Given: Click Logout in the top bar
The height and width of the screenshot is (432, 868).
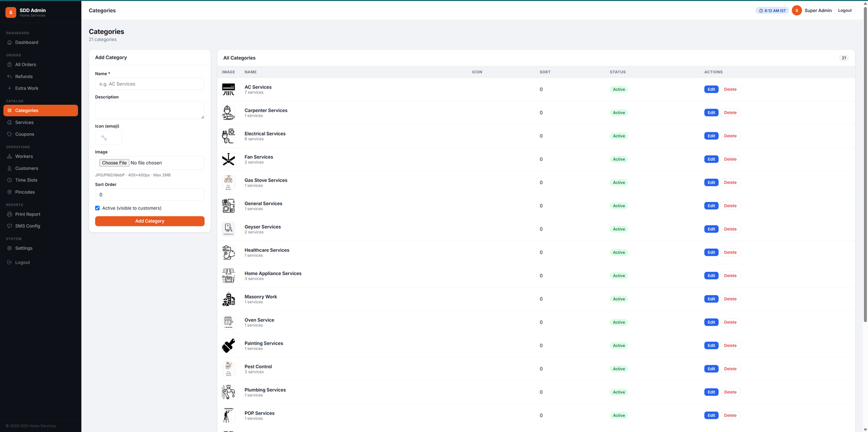Looking at the screenshot, I should point(845,10).
